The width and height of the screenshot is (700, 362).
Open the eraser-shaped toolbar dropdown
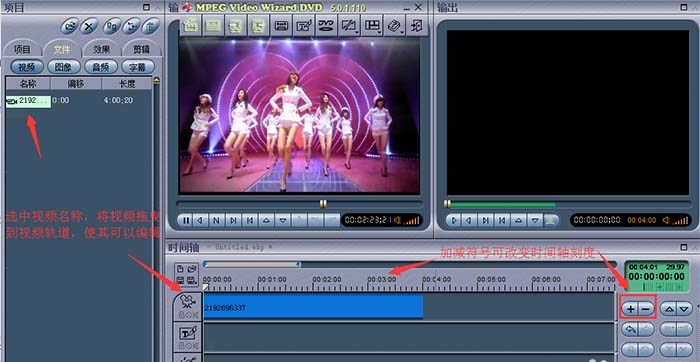pos(395,26)
